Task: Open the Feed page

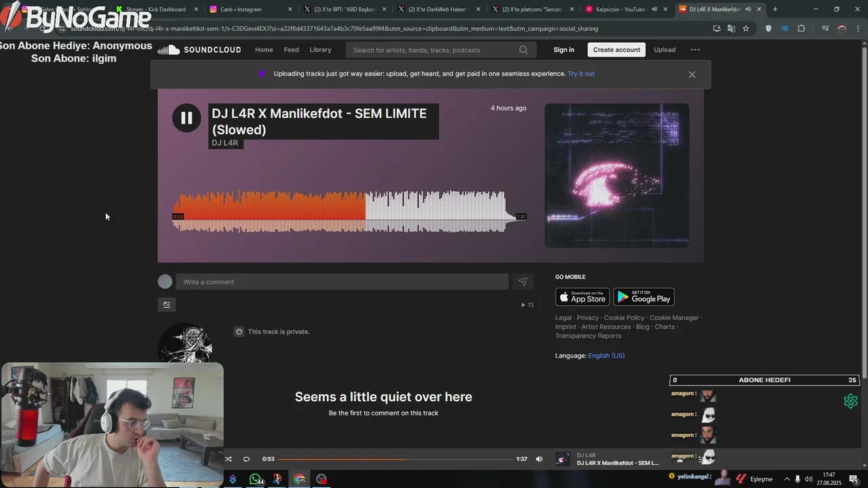Action: point(291,50)
